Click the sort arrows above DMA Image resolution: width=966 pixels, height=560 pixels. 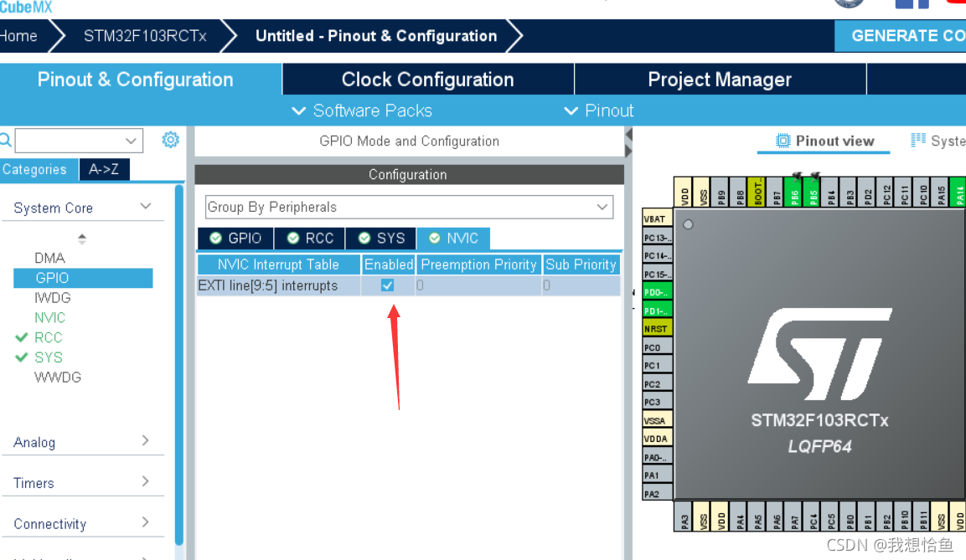click(x=82, y=239)
